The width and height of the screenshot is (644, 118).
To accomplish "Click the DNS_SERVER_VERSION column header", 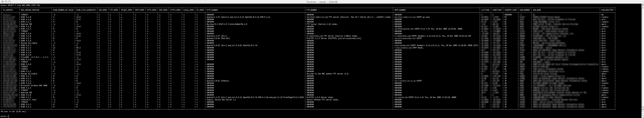I will (x=30, y=10).
